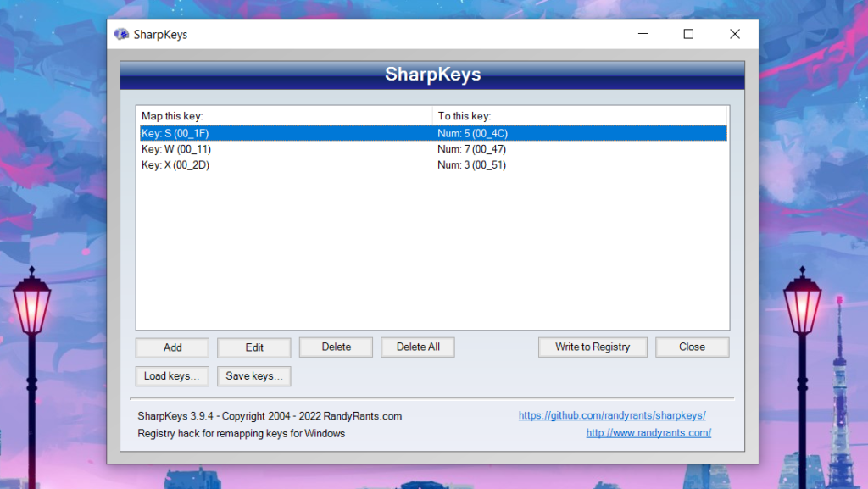Minimize the SharpKeys window
Image resolution: width=868 pixels, height=489 pixels.
click(643, 34)
